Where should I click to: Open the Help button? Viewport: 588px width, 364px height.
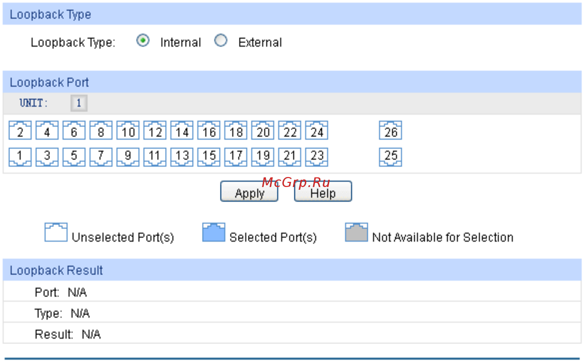323,191
